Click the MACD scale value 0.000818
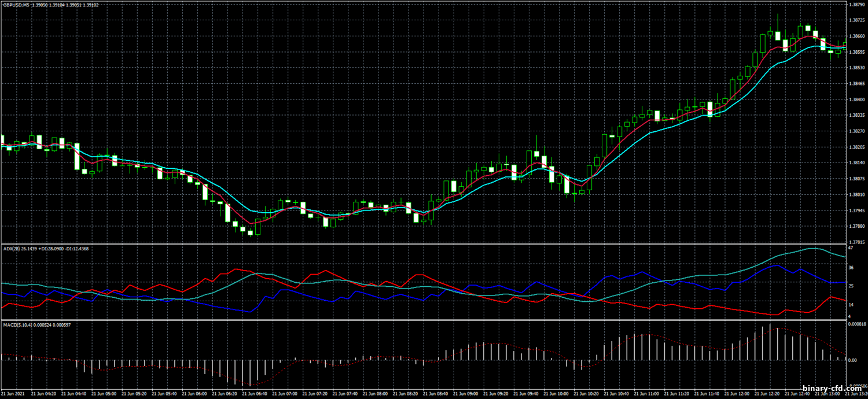The width and height of the screenshot is (868, 399). [856, 324]
